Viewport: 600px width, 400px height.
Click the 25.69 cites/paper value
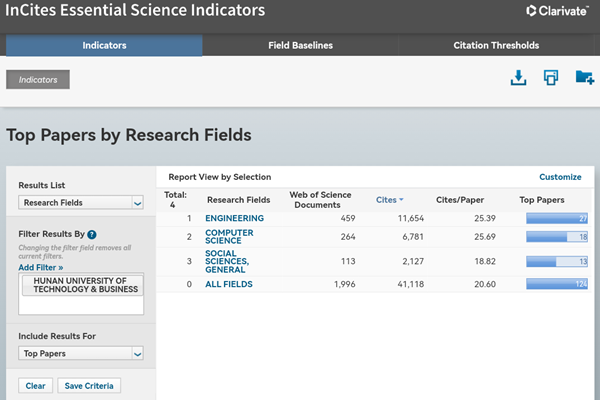coord(485,237)
